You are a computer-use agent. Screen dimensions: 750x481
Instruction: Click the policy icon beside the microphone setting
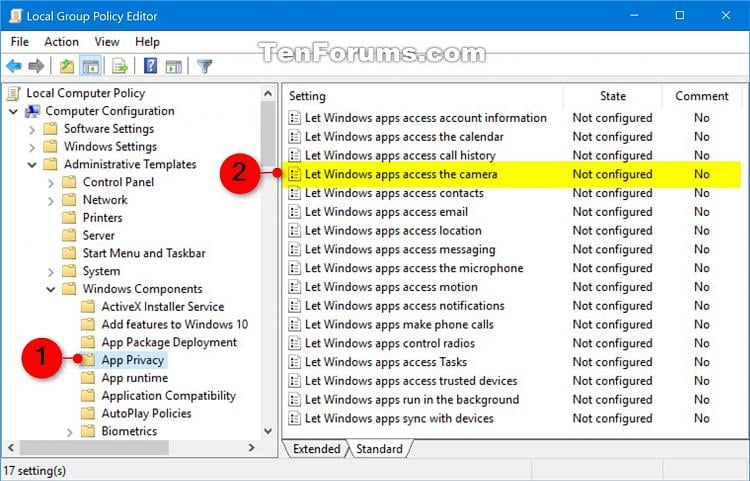coord(295,268)
